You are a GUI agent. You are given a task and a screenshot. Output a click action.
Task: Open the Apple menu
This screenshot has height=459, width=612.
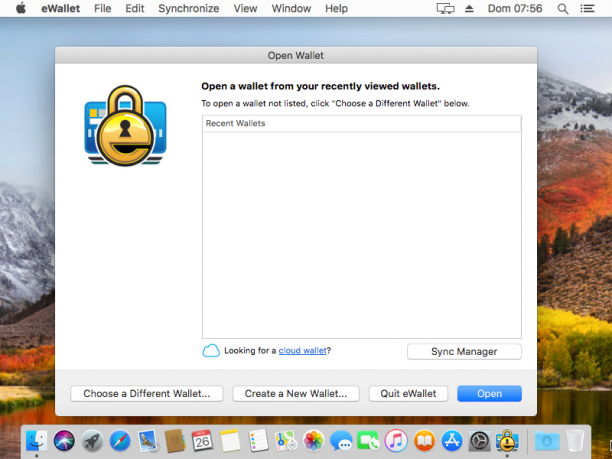pos(21,8)
